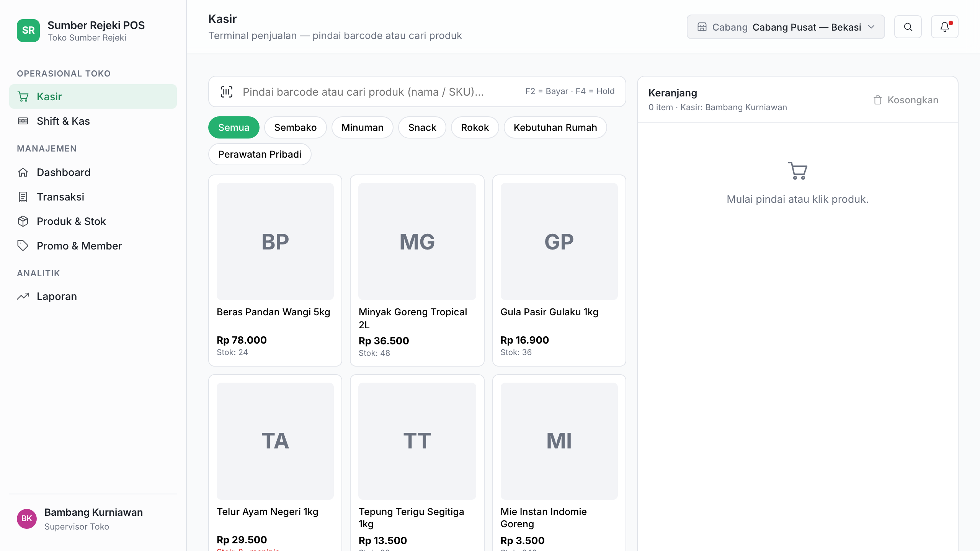Open search using the magnifier icon
The height and width of the screenshot is (551, 980).
[908, 27]
